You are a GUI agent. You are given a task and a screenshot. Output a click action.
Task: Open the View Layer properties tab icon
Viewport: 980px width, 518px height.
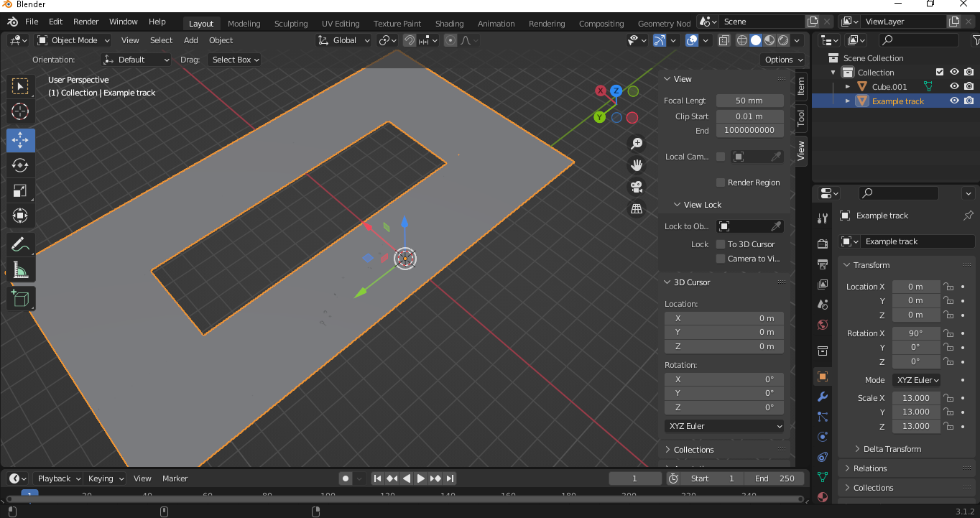pos(823,285)
